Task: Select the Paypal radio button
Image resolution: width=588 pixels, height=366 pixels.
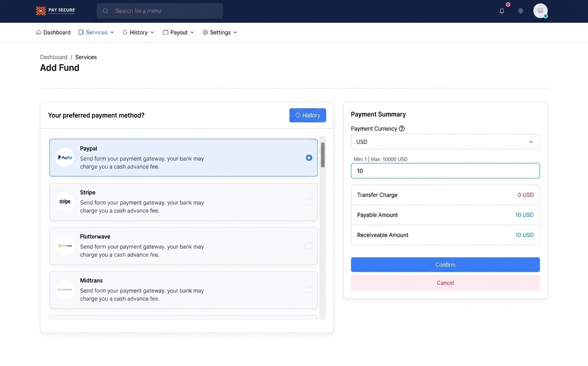Action: coord(309,157)
